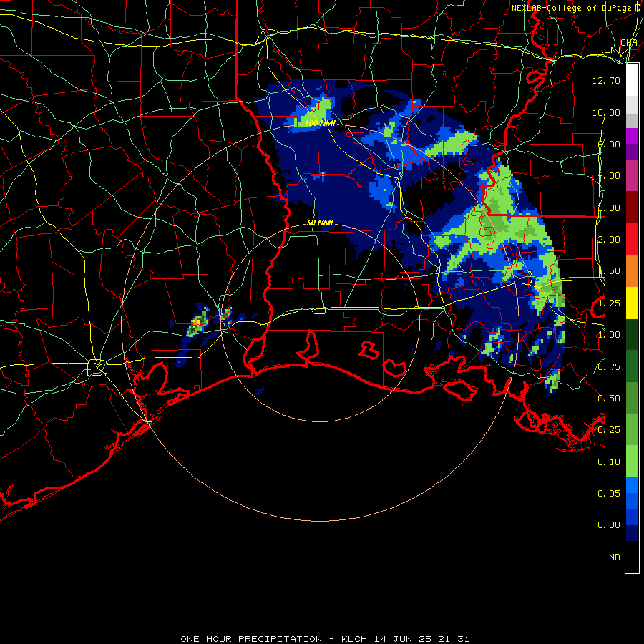Pick the darkest green swatch beside 1.00
This screenshot has width=644, height=644.
[x=632, y=334]
